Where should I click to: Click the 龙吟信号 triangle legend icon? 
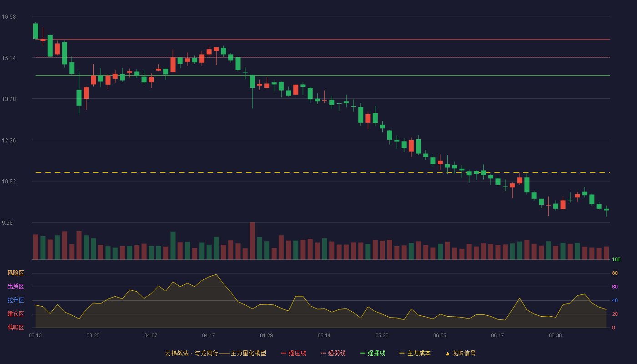pyautogui.click(x=447, y=353)
